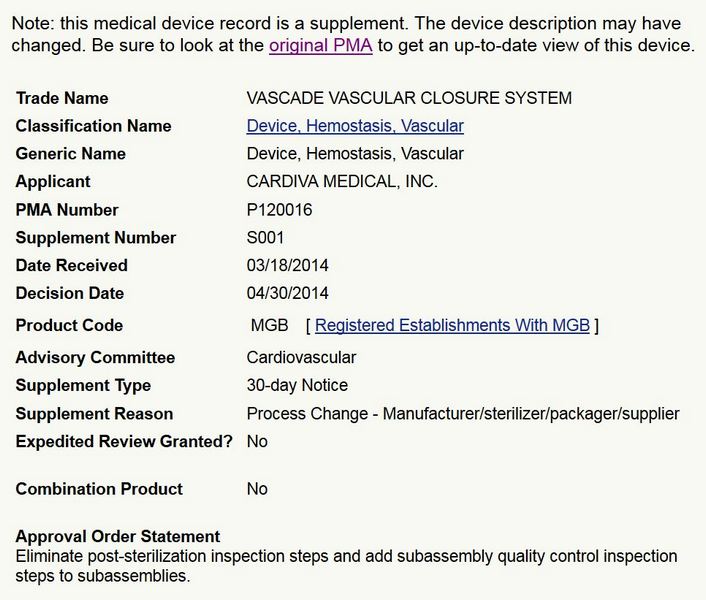Click the Cardiovascular advisory committee value

301,358
